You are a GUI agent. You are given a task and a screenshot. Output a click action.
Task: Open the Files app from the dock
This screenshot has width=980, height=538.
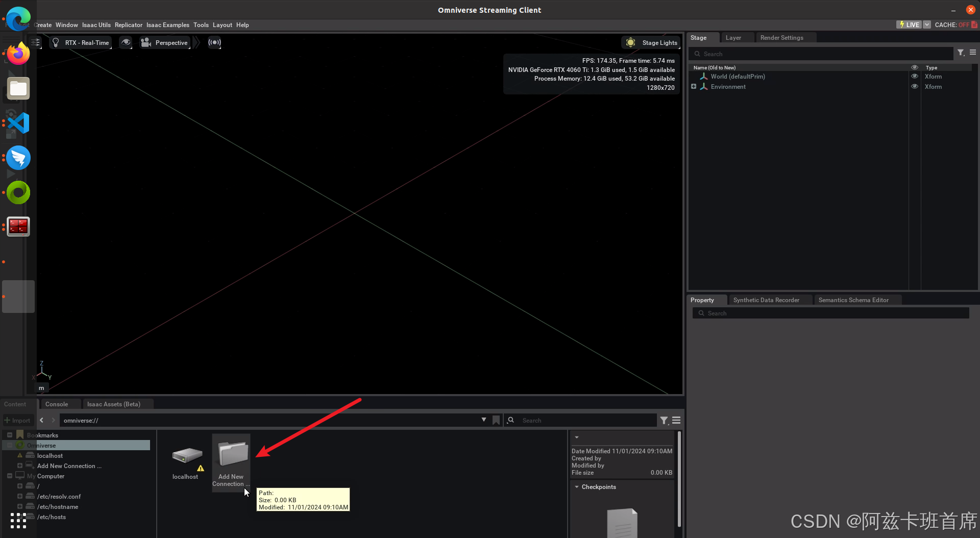pos(18,88)
